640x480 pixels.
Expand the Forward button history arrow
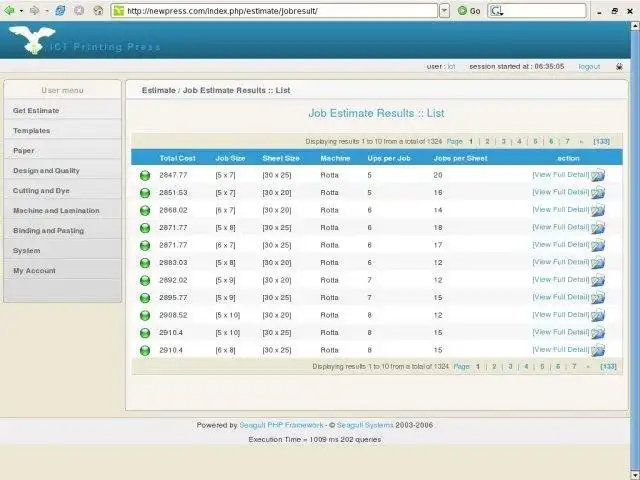coord(47,11)
